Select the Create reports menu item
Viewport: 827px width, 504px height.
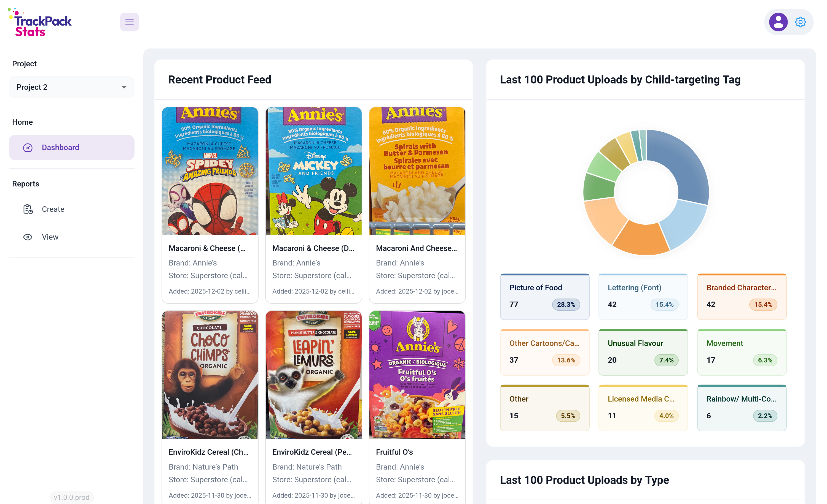[x=53, y=209]
